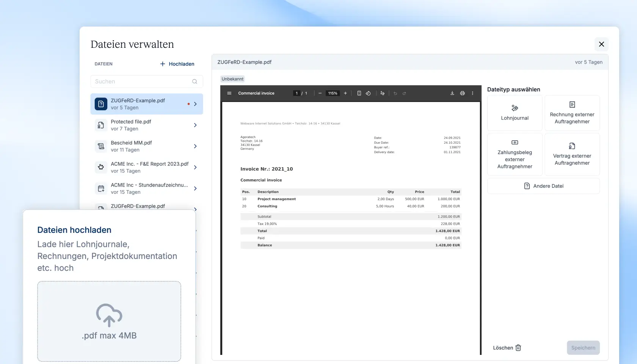Choose Rechnung externer Auftragnehmer file type
The image size is (637, 364).
point(572,113)
